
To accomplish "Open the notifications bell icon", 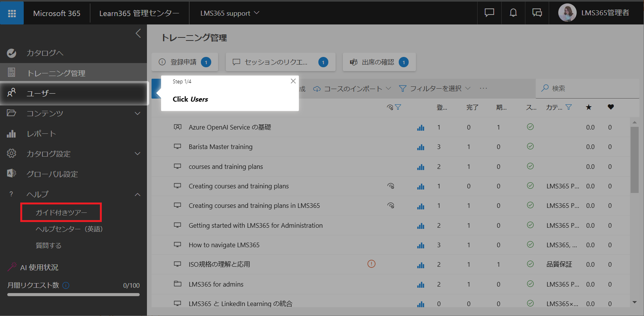I will pyautogui.click(x=513, y=13).
